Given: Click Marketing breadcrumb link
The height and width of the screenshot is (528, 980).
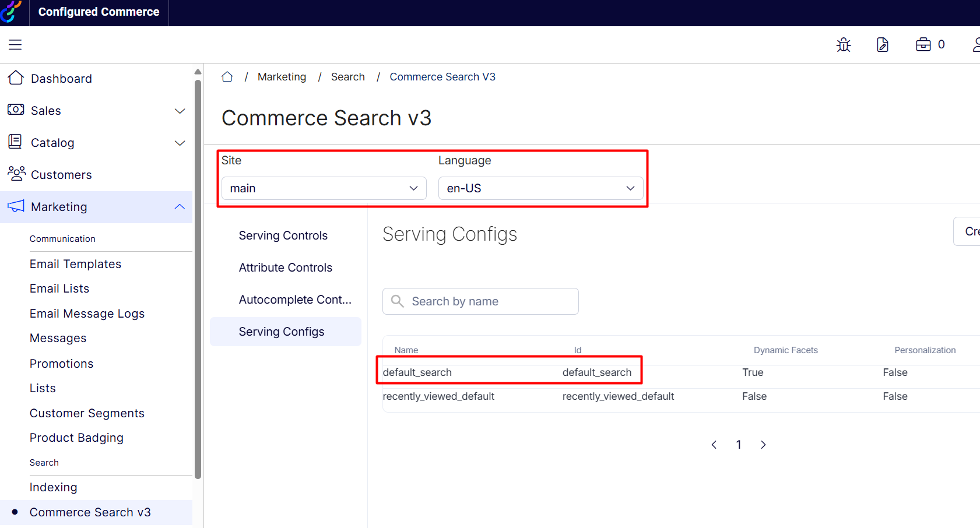Looking at the screenshot, I should pos(282,77).
